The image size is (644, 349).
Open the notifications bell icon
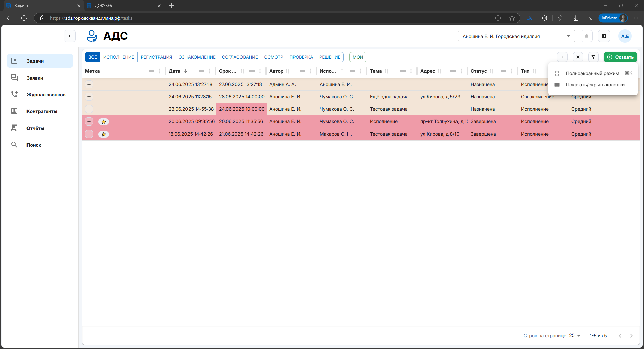coord(586,36)
